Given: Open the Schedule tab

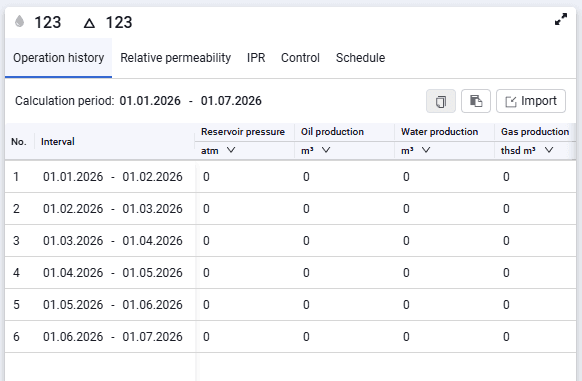Looking at the screenshot, I should (x=360, y=58).
